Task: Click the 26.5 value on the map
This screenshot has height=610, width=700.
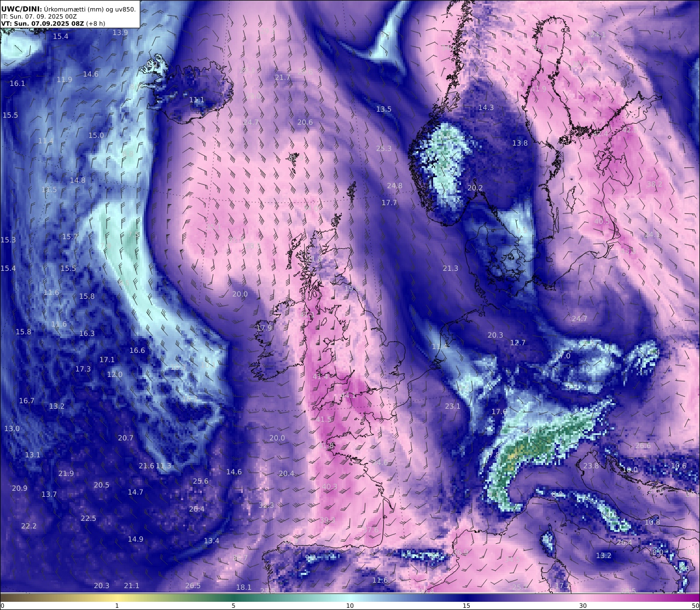Action: tap(193, 585)
